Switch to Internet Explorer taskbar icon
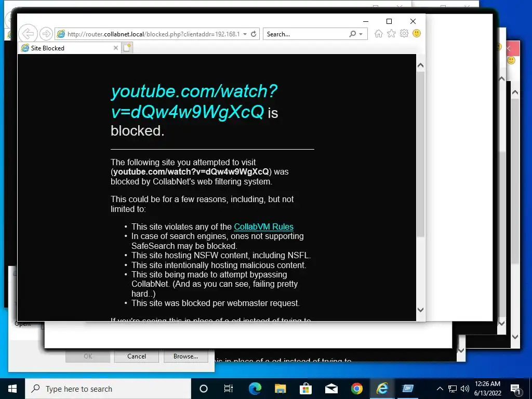The height and width of the screenshot is (399, 532). pyautogui.click(x=382, y=389)
